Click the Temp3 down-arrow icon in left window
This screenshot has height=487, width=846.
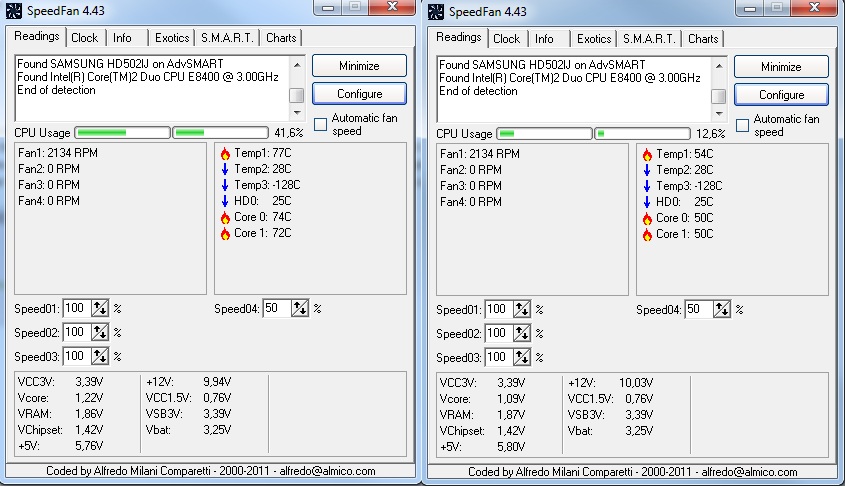click(x=225, y=186)
